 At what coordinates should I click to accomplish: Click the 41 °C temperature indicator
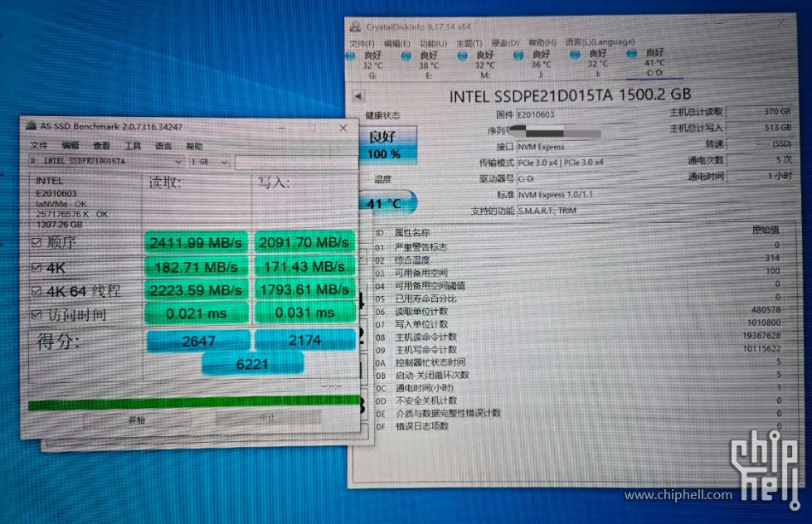[x=388, y=202]
